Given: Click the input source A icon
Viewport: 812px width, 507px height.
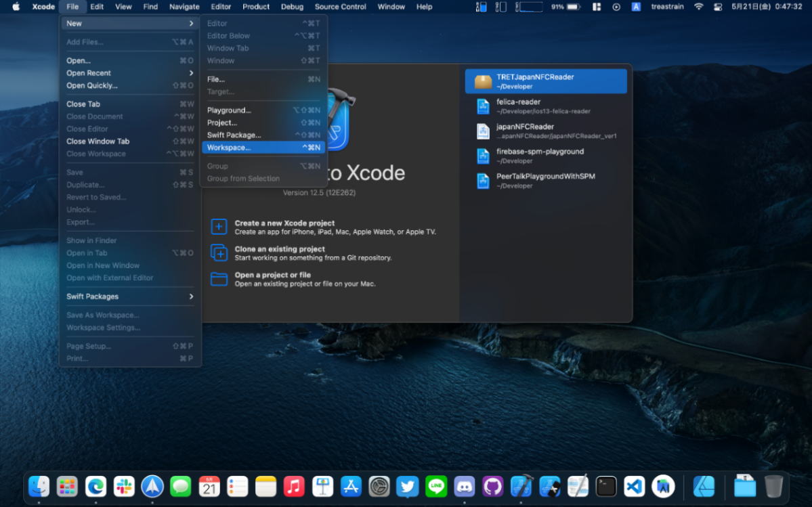Looking at the screenshot, I should tap(636, 7).
